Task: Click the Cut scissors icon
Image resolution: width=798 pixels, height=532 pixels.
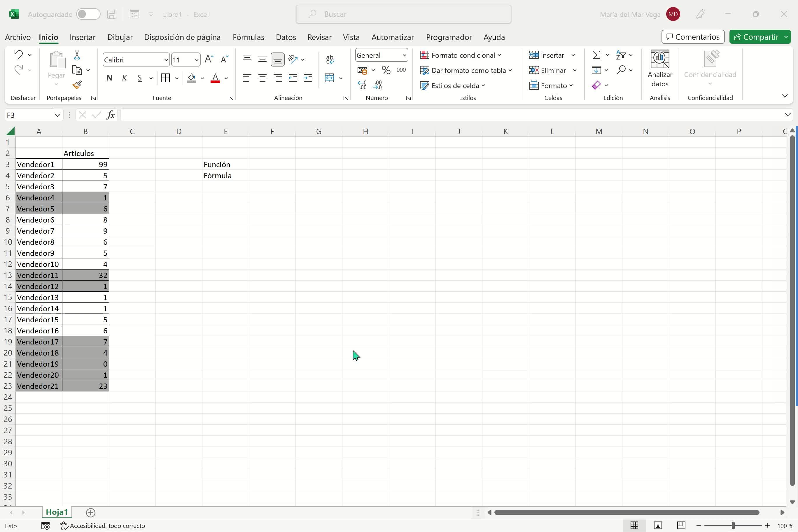Action: point(77,55)
